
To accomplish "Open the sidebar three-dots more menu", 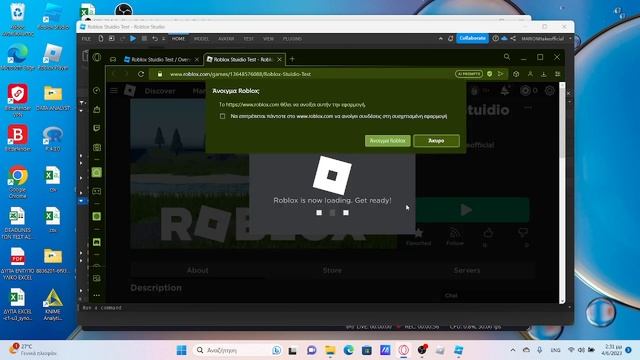I will tap(97, 295).
